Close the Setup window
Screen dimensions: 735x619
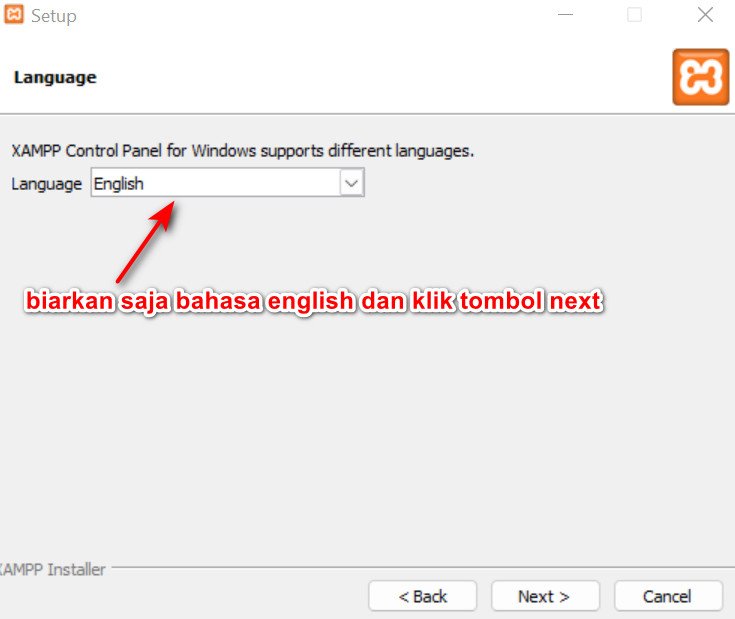(705, 15)
